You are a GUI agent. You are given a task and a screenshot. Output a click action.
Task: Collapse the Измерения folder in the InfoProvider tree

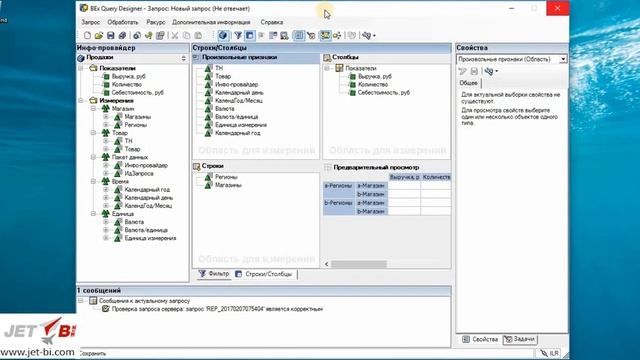click(81, 100)
